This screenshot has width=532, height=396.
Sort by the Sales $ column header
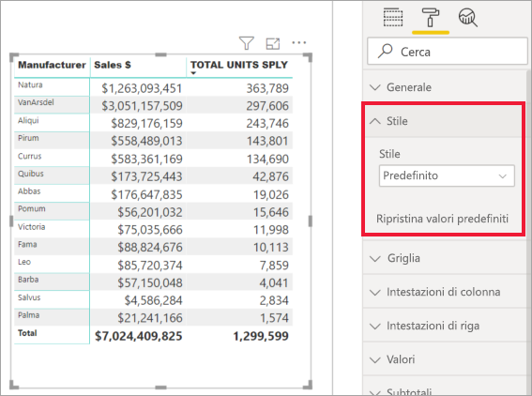113,65
